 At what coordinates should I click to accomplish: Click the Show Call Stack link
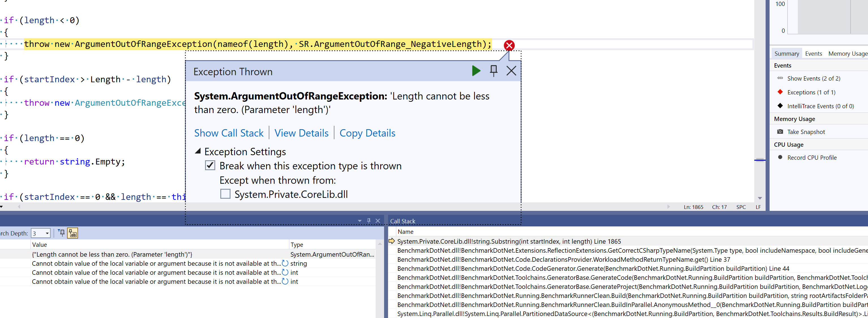pos(229,133)
